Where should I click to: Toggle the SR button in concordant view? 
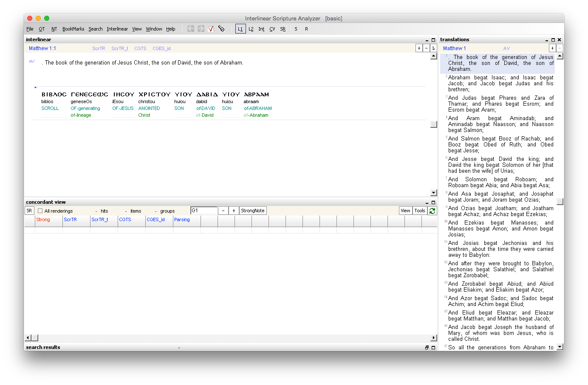click(x=29, y=211)
